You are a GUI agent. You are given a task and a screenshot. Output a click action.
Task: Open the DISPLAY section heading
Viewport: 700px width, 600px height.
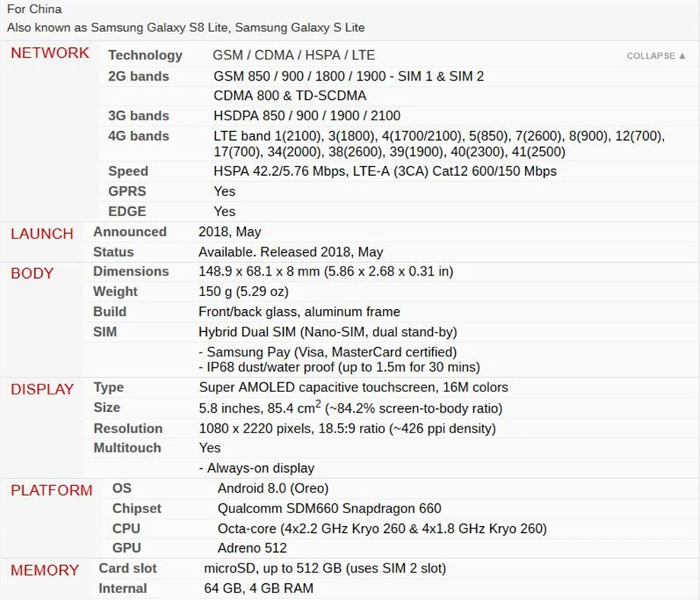pyautogui.click(x=42, y=389)
